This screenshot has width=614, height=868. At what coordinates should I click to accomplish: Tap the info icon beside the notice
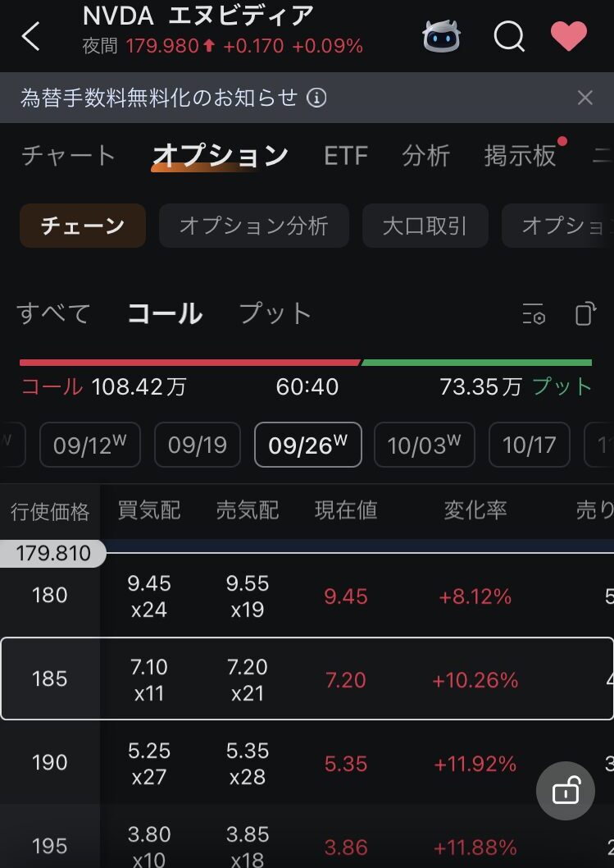316,98
